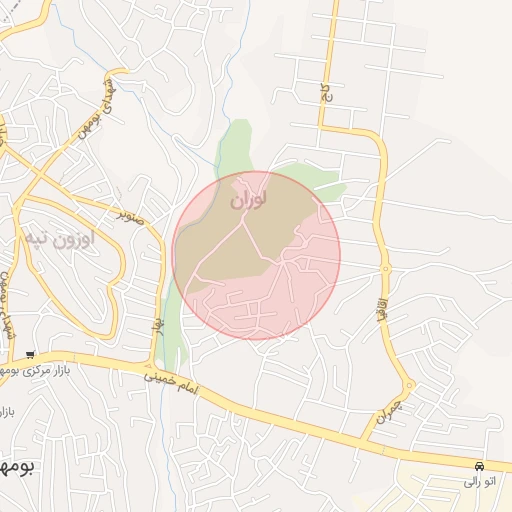The width and height of the screenshot is (512, 512).
Task: Click the center of the red highlighted circle
Action: (x=256, y=255)
